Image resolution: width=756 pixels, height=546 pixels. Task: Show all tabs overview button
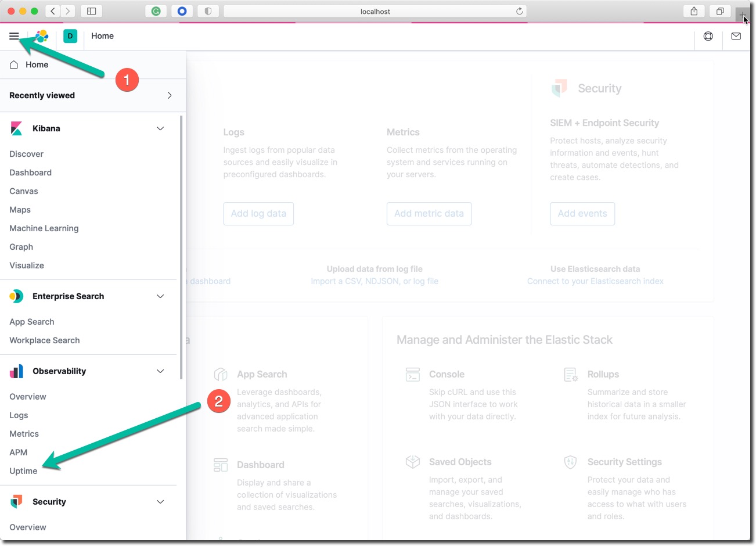[x=720, y=11]
